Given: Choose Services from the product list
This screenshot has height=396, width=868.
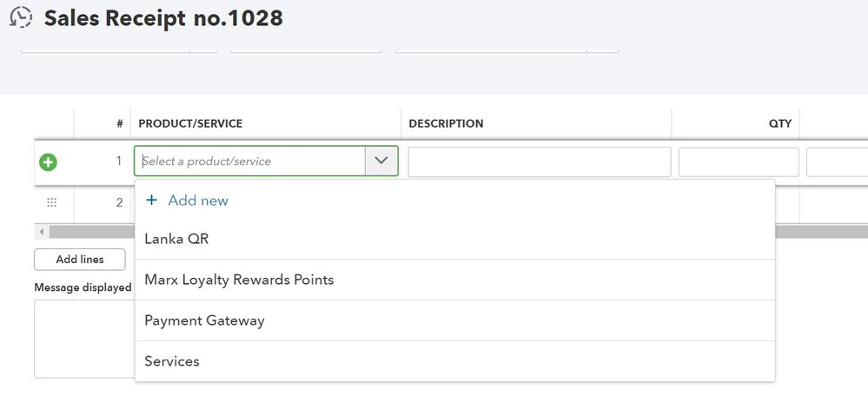Looking at the screenshot, I should click(172, 361).
